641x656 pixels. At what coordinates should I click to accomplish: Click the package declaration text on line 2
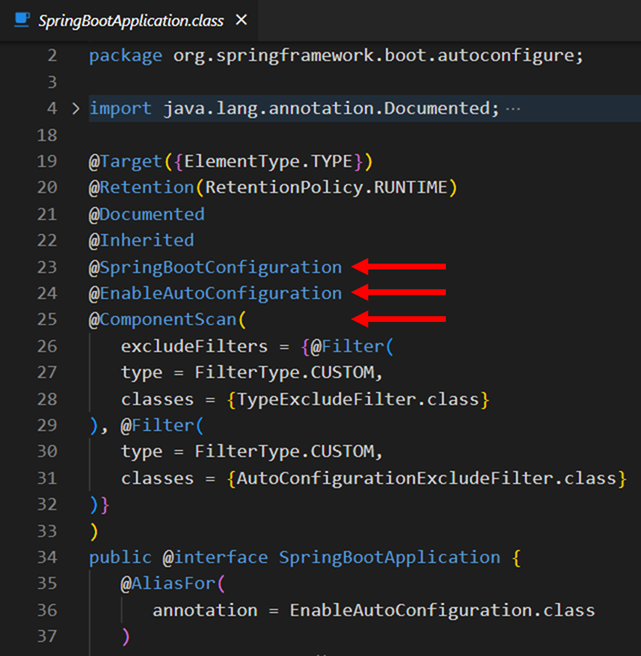336,56
